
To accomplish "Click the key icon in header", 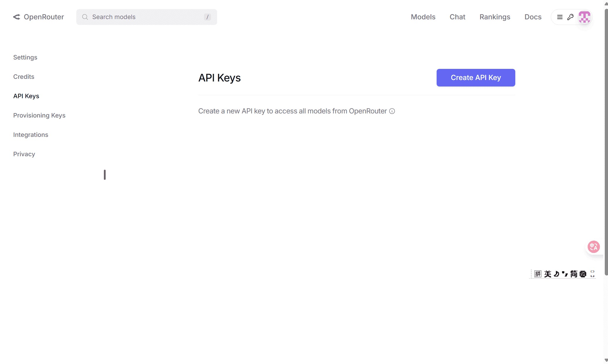I will click(570, 17).
